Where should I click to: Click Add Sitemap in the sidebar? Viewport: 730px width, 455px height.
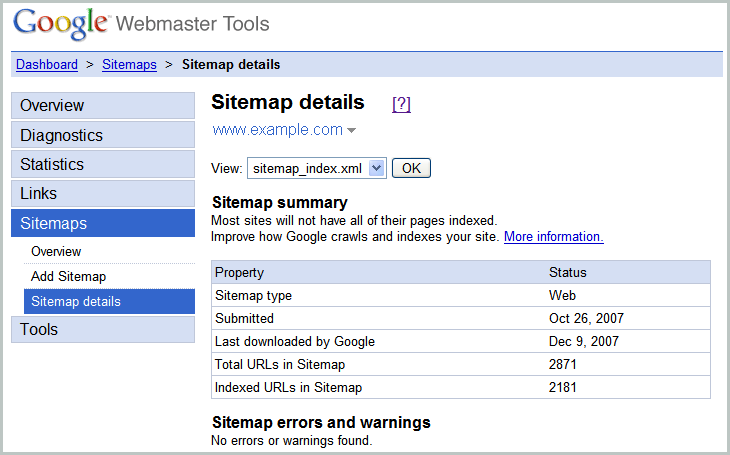[68, 276]
